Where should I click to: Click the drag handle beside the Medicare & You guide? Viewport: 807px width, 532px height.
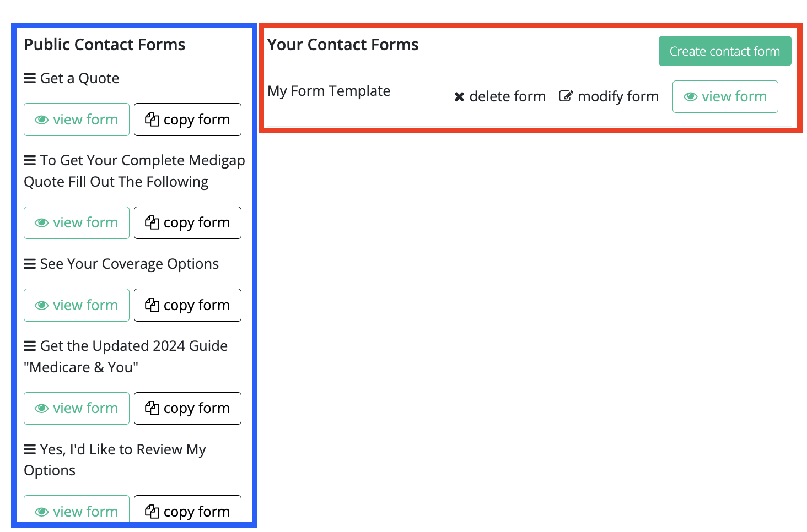[x=30, y=345]
